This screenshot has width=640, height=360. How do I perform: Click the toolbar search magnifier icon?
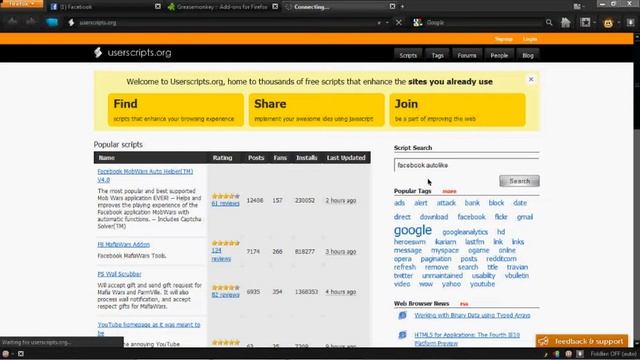point(549,23)
